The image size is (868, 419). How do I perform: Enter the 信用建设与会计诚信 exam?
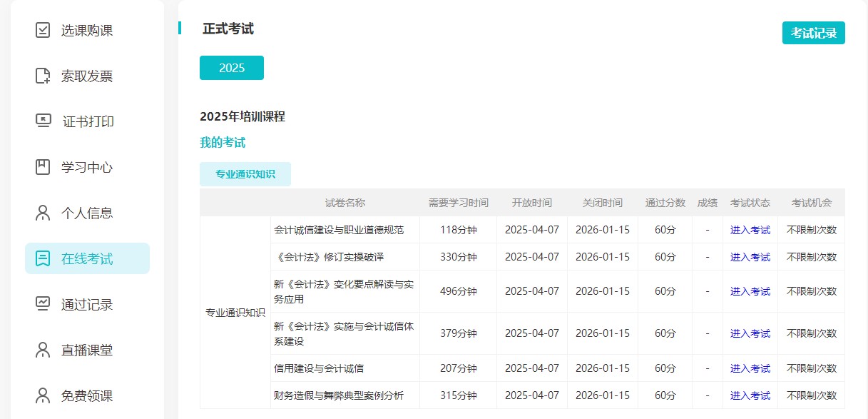coord(750,368)
